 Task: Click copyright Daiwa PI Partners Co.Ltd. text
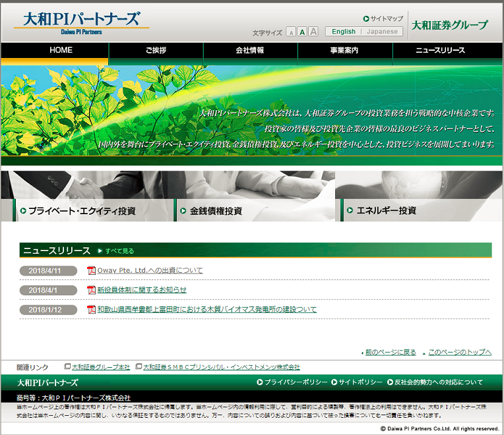click(x=439, y=428)
